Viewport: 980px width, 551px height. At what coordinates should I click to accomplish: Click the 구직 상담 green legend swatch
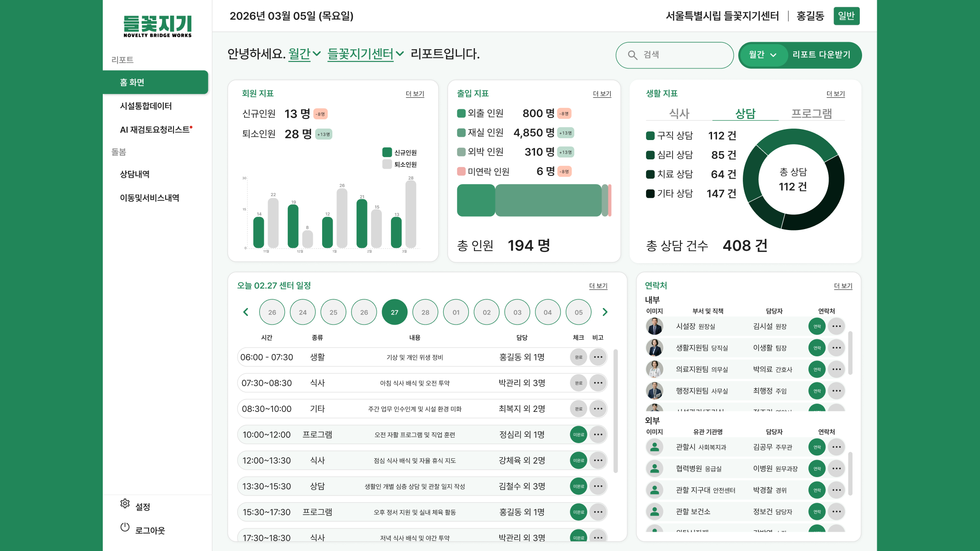point(650,136)
